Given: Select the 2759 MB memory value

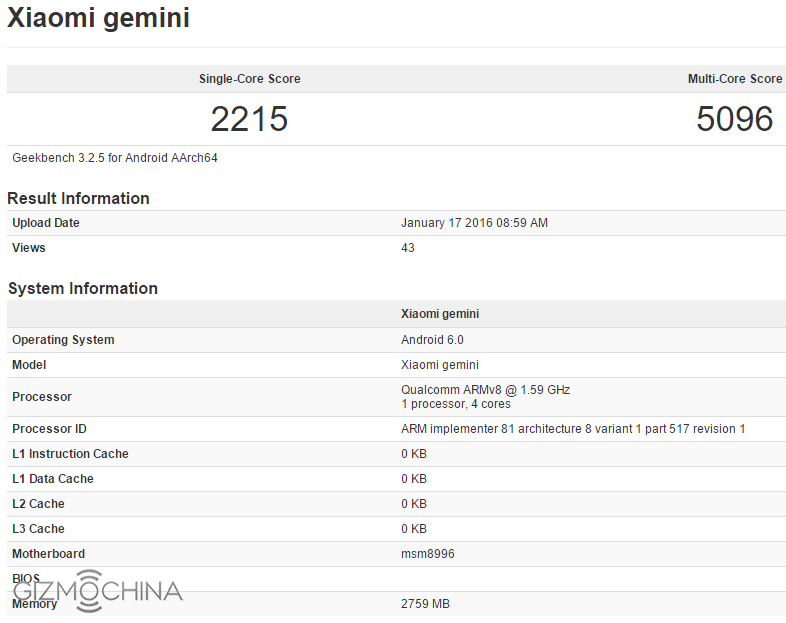Looking at the screenshot, I should [425, 604].
